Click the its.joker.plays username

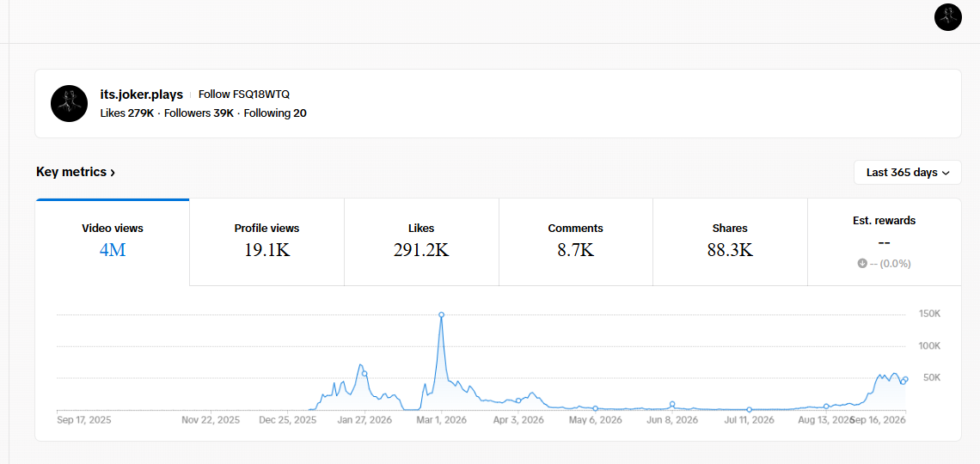(142, 95)
